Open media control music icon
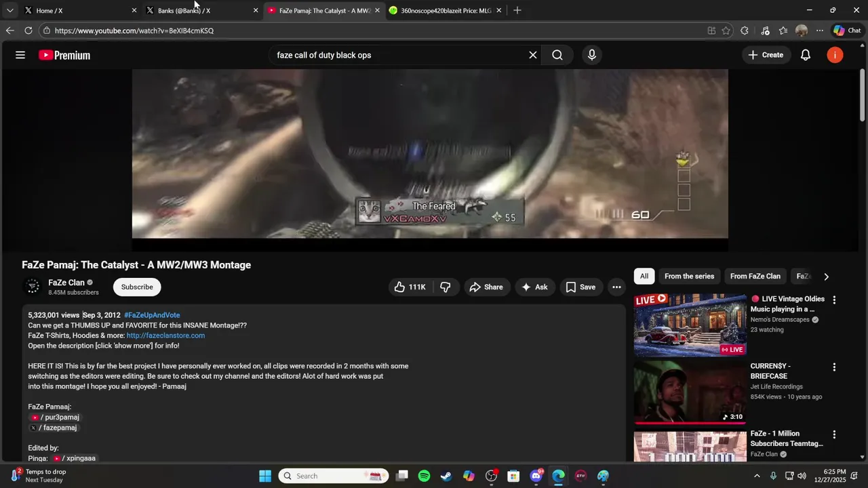The width and height of the screenshot is (868, 488). (x=765, y=30)
